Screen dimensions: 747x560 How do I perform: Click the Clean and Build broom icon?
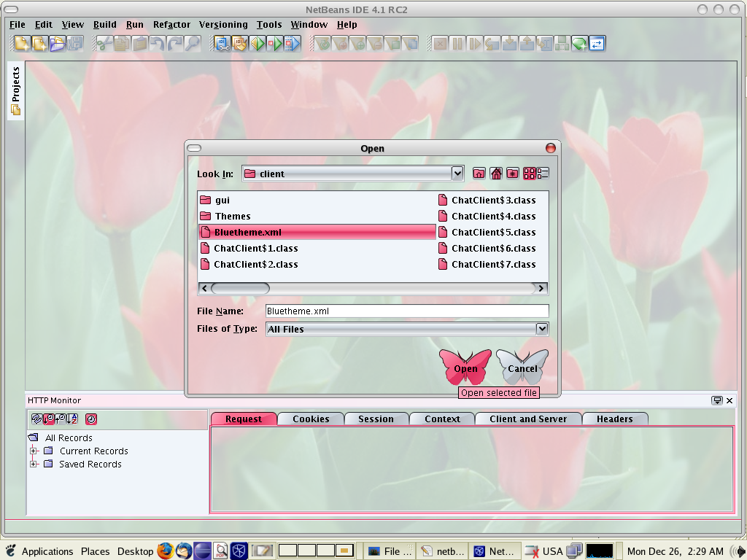coord(240,44)
